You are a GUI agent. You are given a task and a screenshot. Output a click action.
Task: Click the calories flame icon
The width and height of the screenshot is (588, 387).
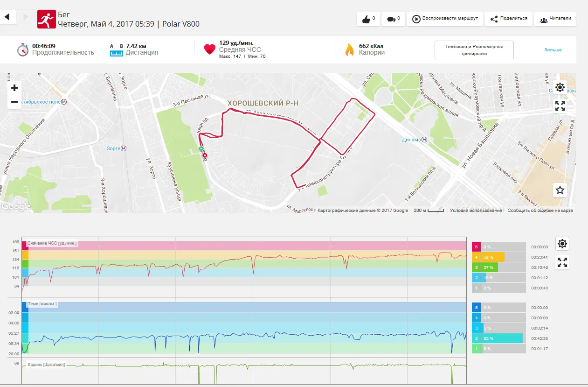coord(349,49)
